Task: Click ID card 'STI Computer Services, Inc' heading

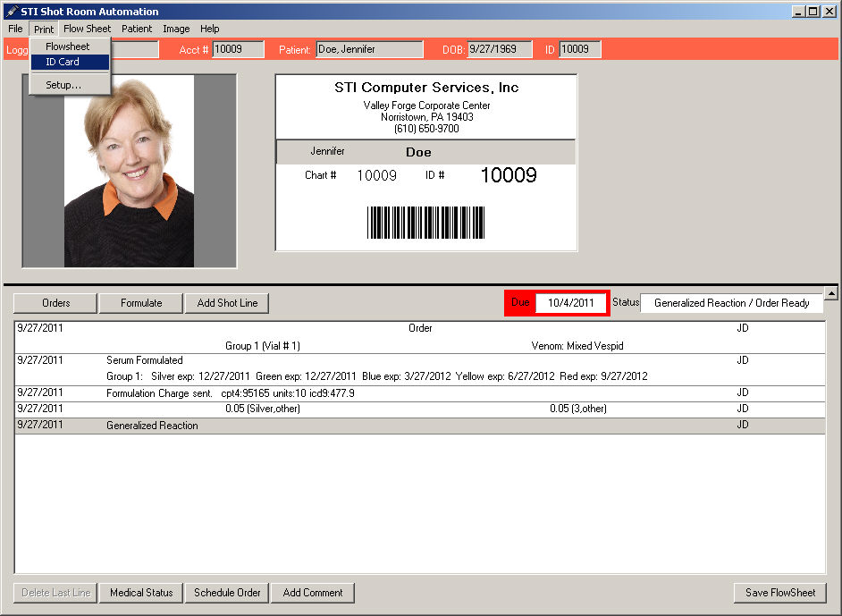Action: pos(426,88)
